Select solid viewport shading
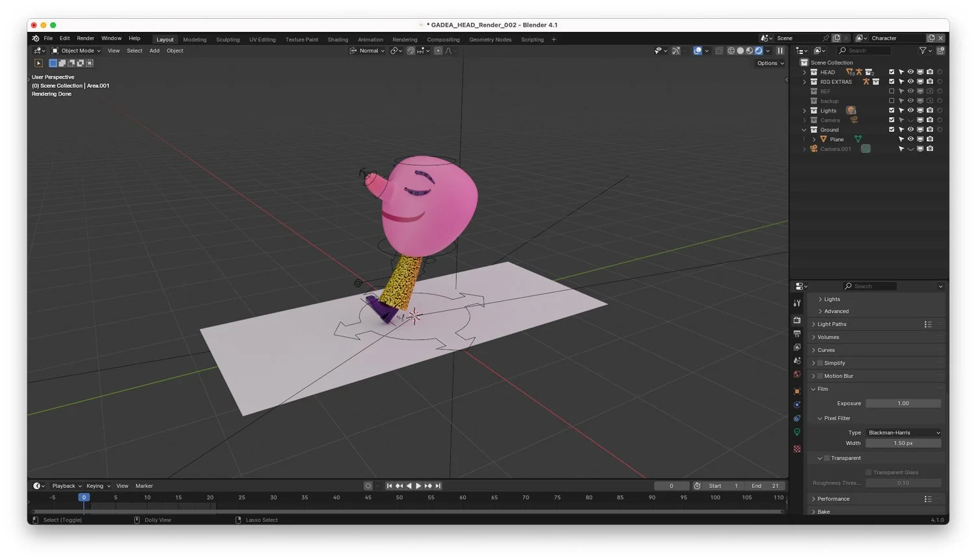This screenshot has height=560, width=976. coord(740,51)
